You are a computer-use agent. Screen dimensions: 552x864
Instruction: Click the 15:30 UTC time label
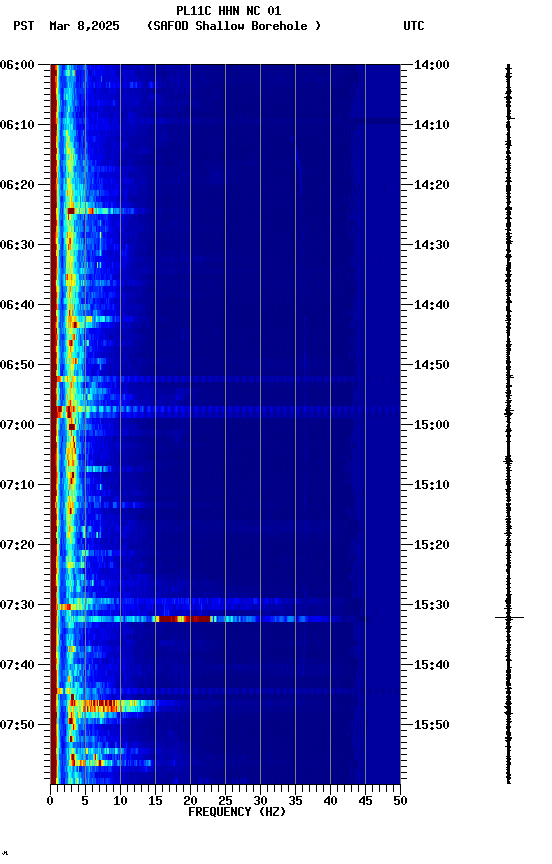[432, 605]
